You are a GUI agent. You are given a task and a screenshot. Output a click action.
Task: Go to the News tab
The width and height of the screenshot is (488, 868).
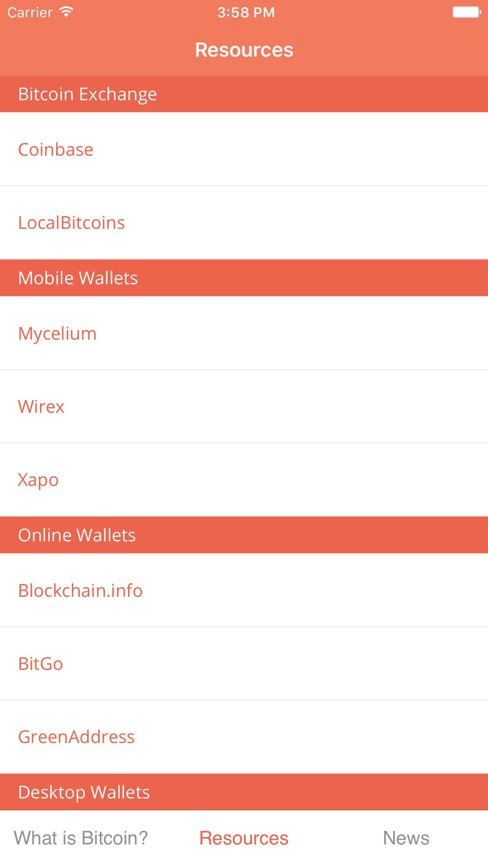tap(406, 838)
